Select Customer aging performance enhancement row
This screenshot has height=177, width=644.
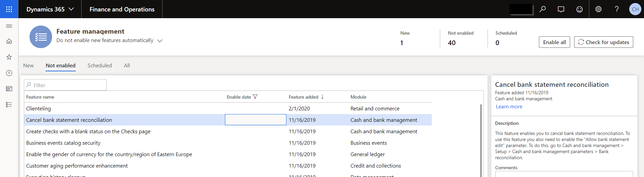(228, 166)
